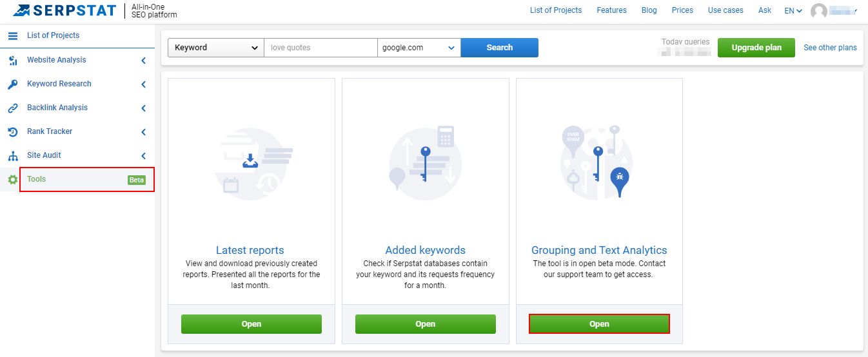Select Site Audit in sidebar
This screenshot has width=868, height=357.
[x=44, y=155]
